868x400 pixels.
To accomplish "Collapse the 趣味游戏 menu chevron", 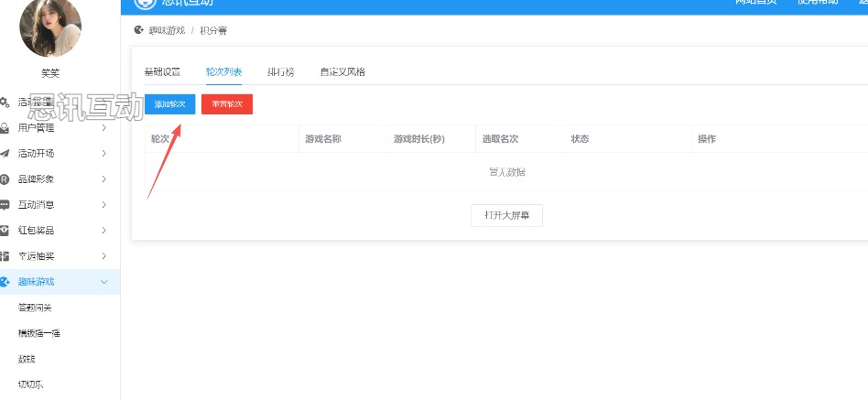I will (104, 281).
